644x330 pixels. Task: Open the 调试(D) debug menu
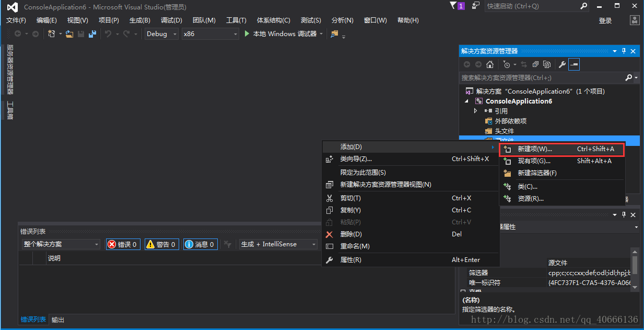coord(171,20)
